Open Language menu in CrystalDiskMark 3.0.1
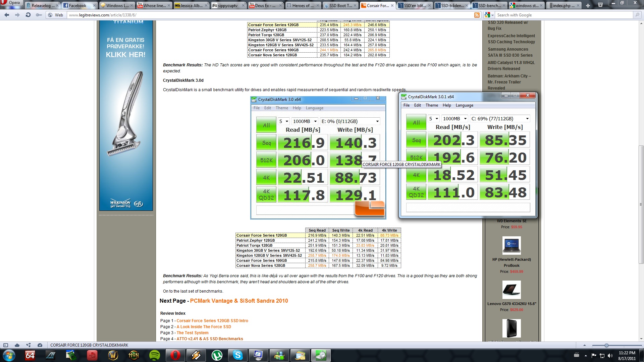The image size is (644, 362). [x=465, y=105]
